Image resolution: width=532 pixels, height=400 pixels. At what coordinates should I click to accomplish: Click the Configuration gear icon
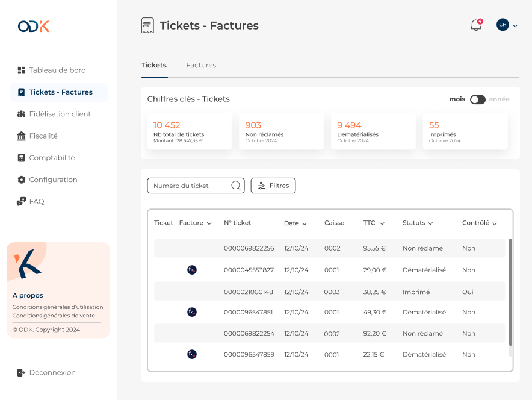coord(22,180)
